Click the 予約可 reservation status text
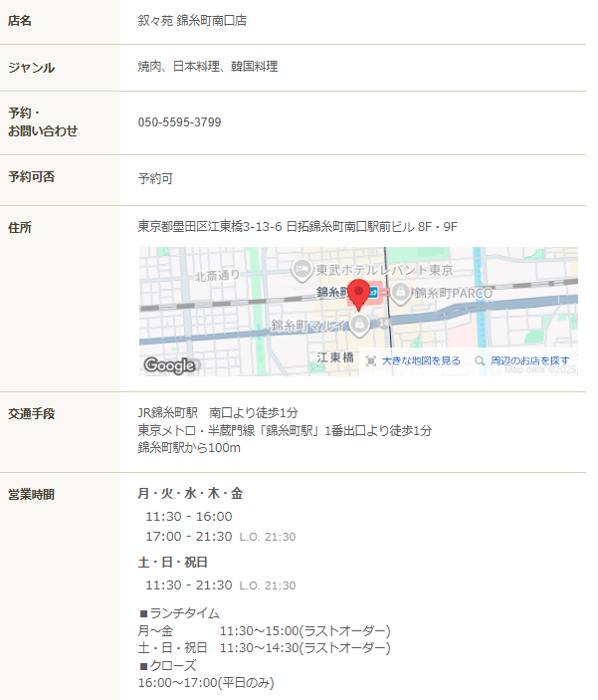 point(155,179)
